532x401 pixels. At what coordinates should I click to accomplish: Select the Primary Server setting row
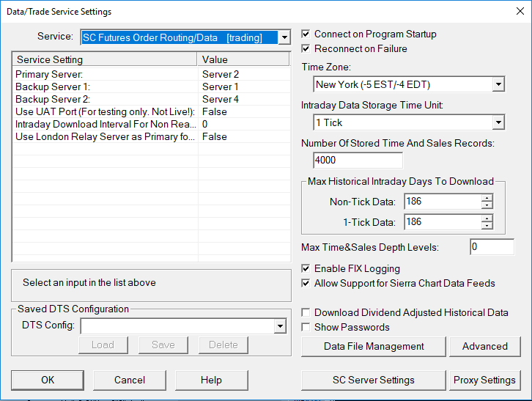click(x=152, y=74)
